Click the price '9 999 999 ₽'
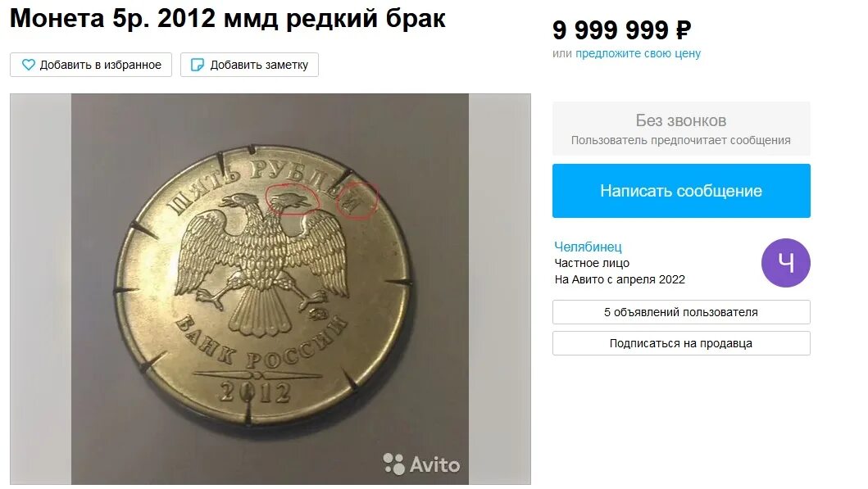 point(621,29)
